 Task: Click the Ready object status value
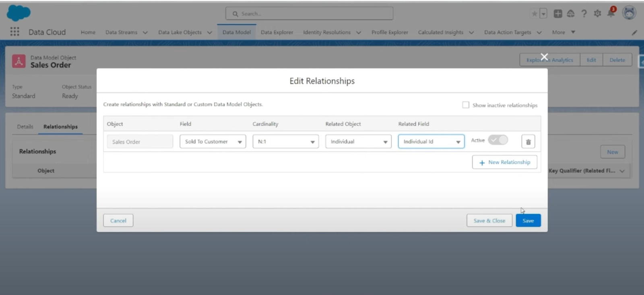tap(70, 96)
